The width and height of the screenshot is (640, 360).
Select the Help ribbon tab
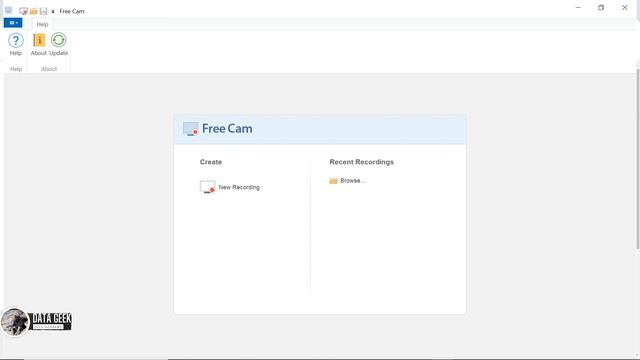coord(42,24)
